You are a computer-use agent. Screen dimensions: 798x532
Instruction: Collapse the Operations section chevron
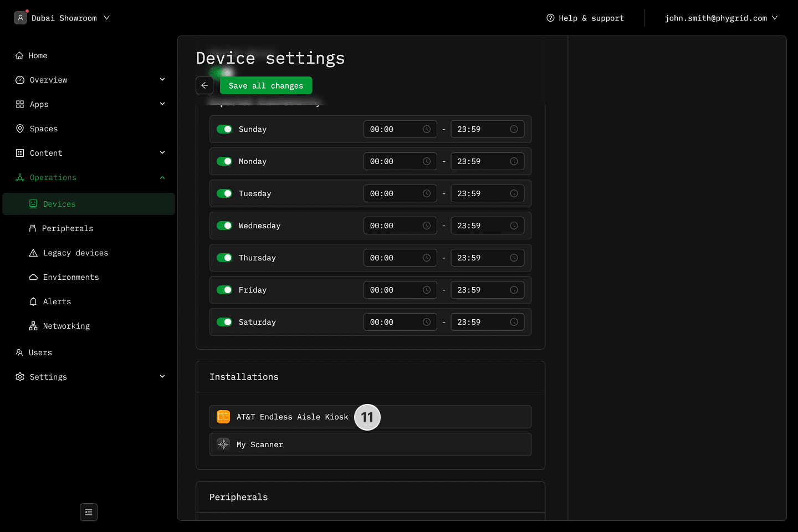click(x=162, y=177)
